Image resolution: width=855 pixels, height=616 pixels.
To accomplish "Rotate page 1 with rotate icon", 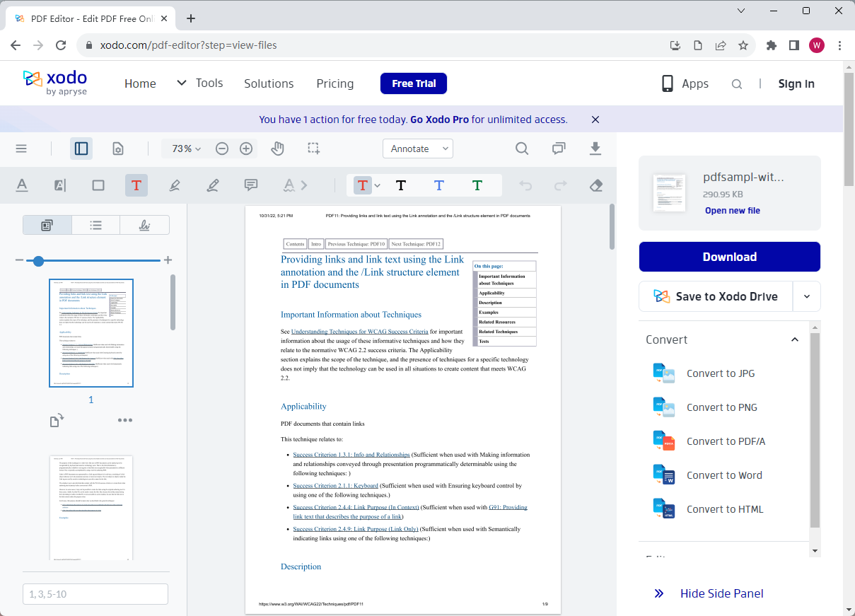I will pyautogui.click(x=57, y=421).
